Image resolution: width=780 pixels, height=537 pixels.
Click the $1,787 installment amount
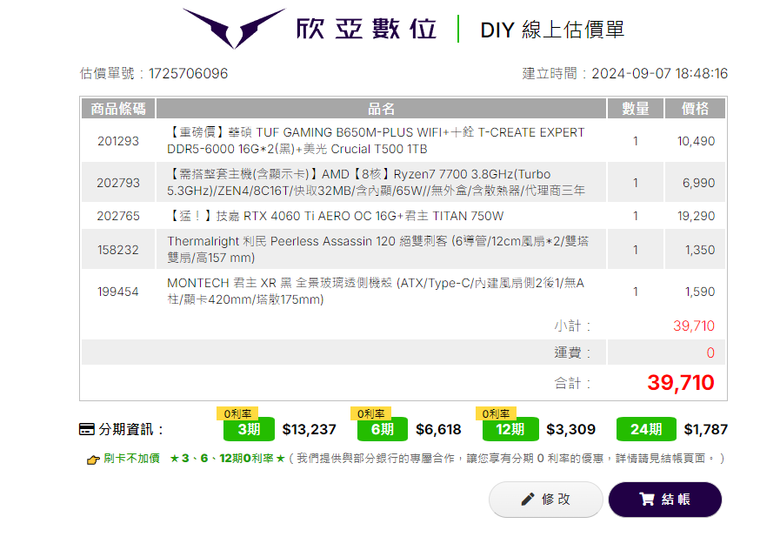[706, 429]
